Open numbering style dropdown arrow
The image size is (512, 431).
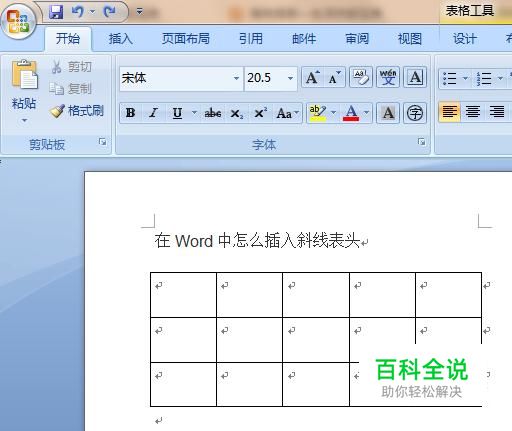click(x=500, y=79)
